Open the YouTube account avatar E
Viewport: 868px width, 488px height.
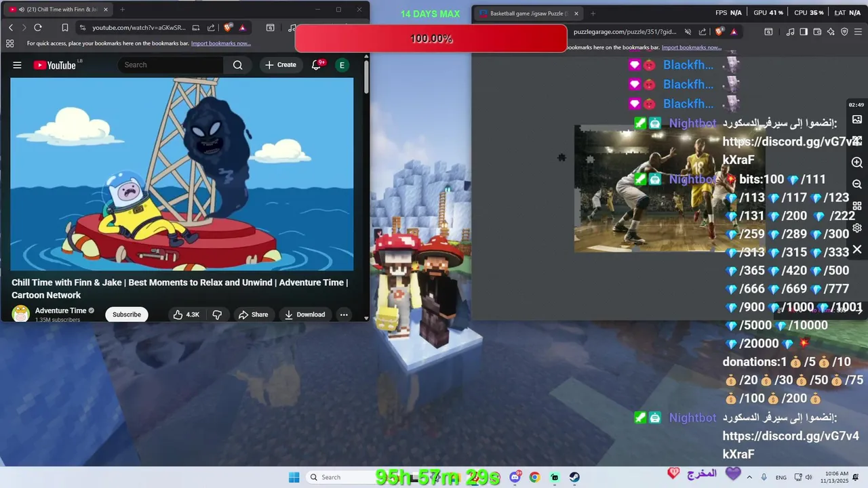342,65
